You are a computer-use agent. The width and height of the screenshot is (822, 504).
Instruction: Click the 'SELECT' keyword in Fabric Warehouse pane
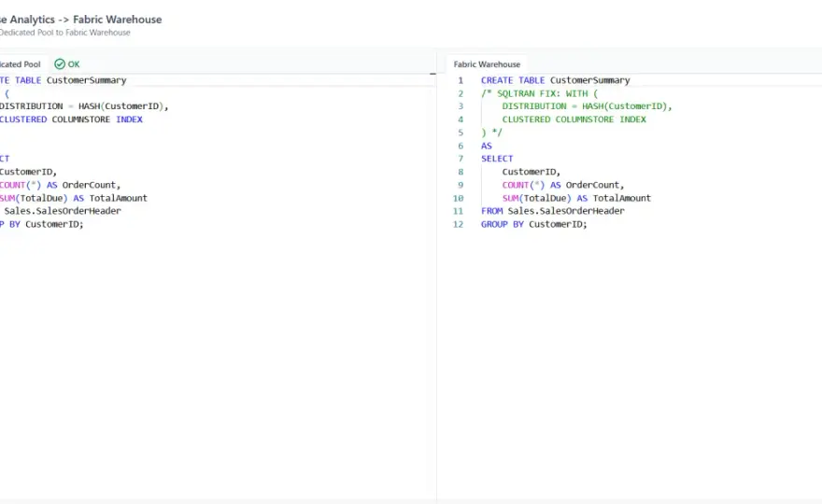(x=497, y=159)
